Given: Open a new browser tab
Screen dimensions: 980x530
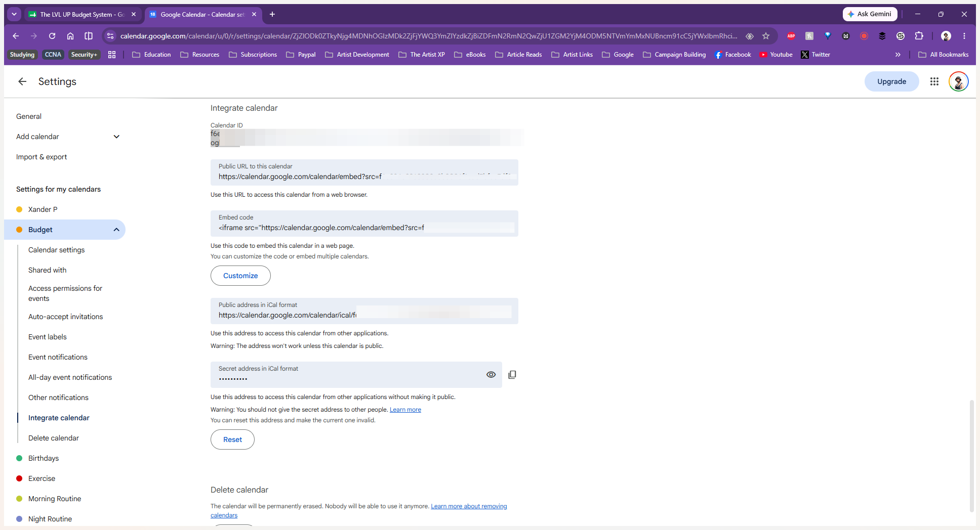Looking at the screenshot, I should 272,14.
